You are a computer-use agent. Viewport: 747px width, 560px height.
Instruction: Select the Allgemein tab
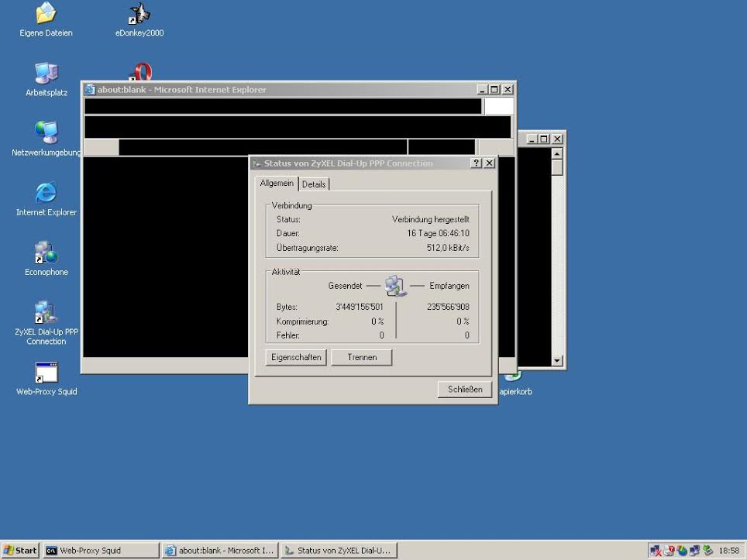pyautogui.click(x=277, y=184)
